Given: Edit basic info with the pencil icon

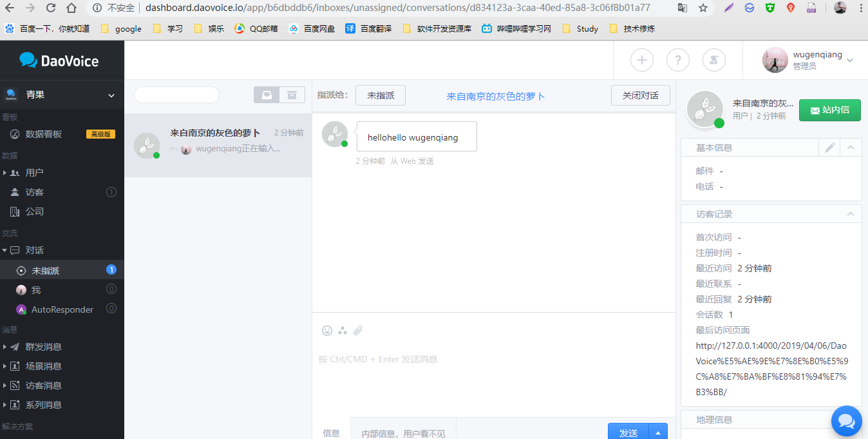Looking at the screenshot, I should [830, 148].
